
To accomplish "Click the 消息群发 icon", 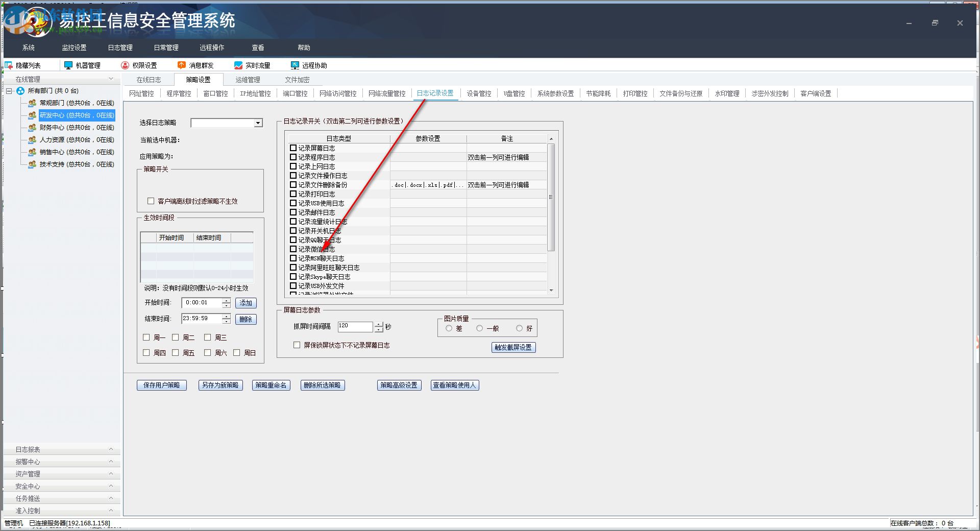I will pos(182,65).
